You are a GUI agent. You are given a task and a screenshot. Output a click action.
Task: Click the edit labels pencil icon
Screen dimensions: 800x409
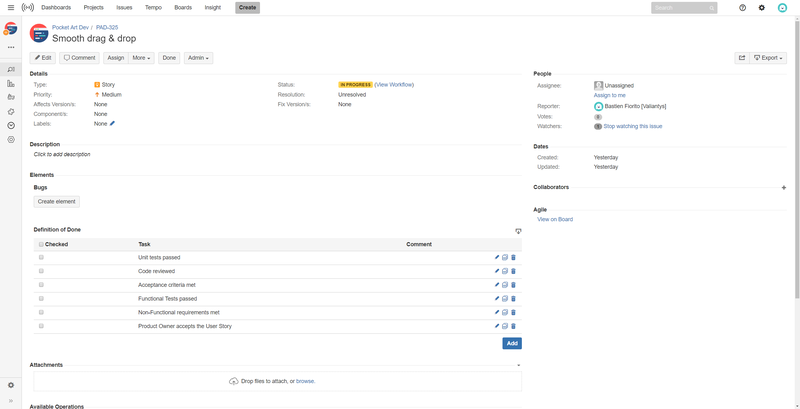113,124
